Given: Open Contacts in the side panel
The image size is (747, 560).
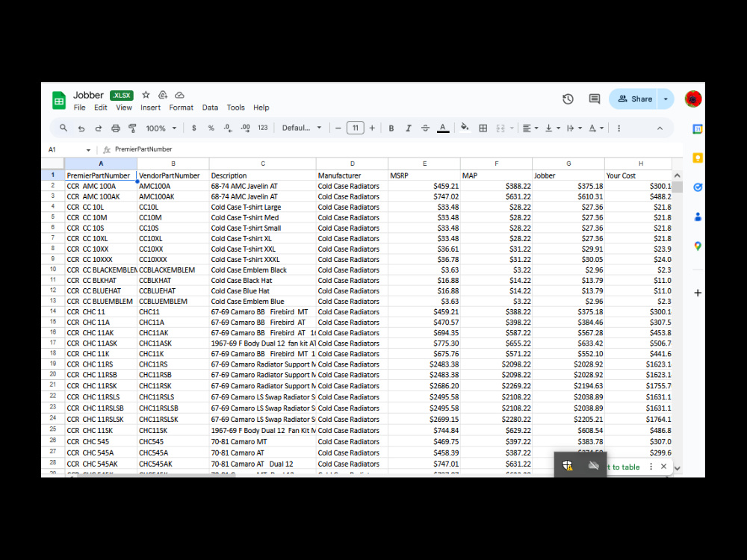Looking at the screenshot, I should coord(698,217).
